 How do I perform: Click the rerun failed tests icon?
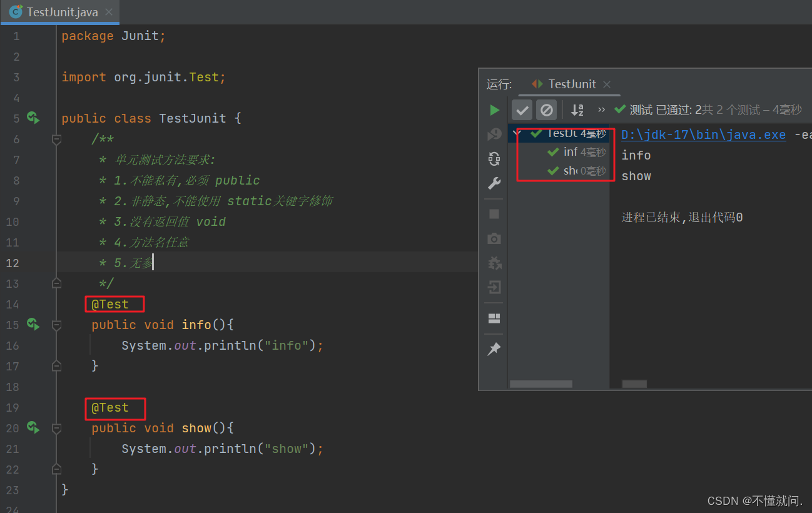coord(494,133)
